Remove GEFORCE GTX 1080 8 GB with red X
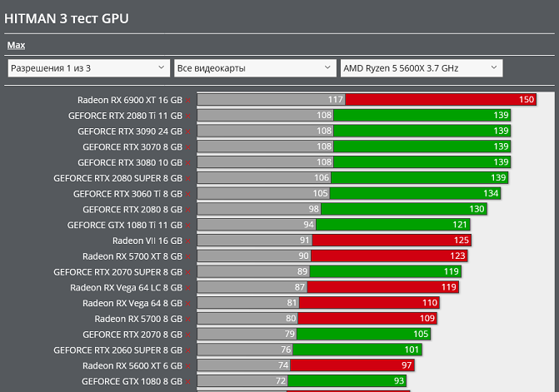The image size is (559, 392). (x=188, y=382)
